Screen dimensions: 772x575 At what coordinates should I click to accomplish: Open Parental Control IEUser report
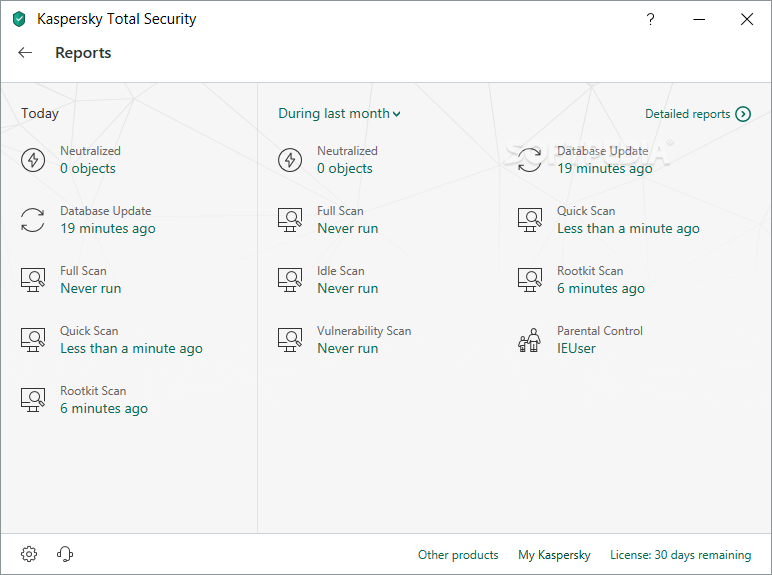(x=576, y=349)
